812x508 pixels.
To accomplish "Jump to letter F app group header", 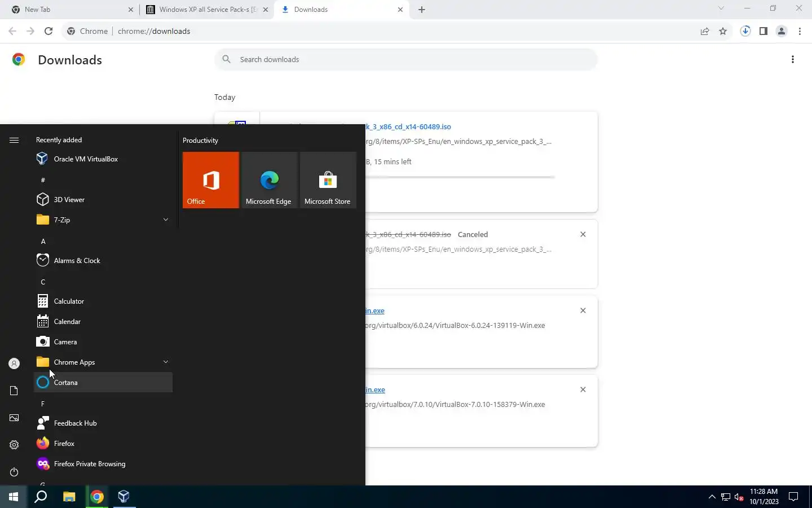I will 43,404.
